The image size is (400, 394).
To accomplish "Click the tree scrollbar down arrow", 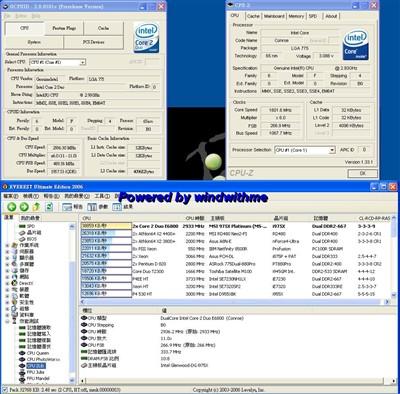I will (72, 380).
